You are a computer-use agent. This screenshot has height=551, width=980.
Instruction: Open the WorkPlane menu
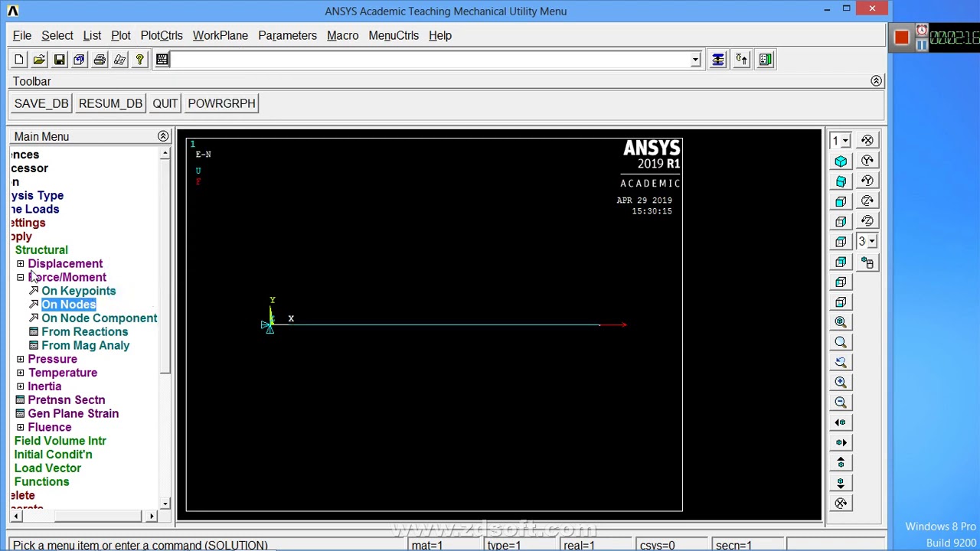tap(220, 35)
